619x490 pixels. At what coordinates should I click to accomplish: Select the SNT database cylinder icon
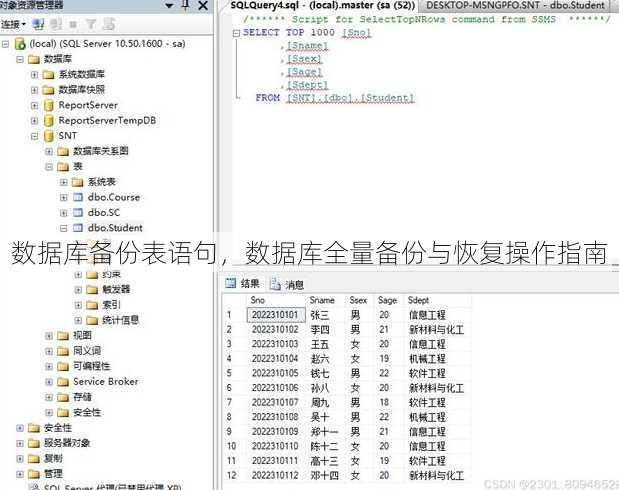(x=49, y=136)
